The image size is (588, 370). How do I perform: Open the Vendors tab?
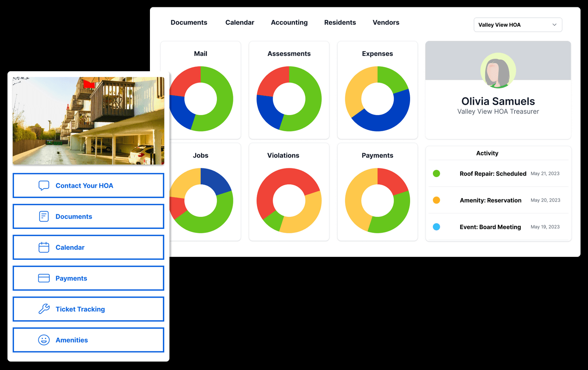point(386,22)
